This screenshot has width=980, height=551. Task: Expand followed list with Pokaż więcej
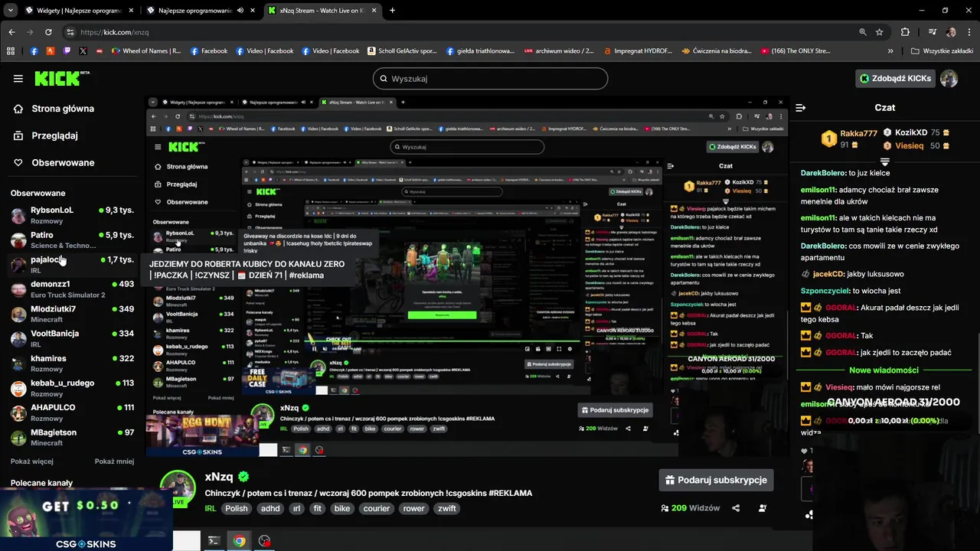click(32, 461)
